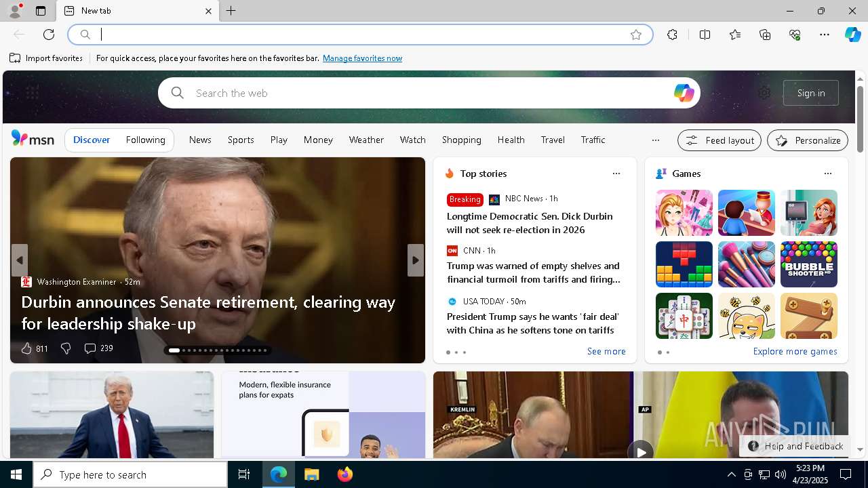This screenshot has height=488, width=868.
Task: Click Explore more games link
Action: 795,351
